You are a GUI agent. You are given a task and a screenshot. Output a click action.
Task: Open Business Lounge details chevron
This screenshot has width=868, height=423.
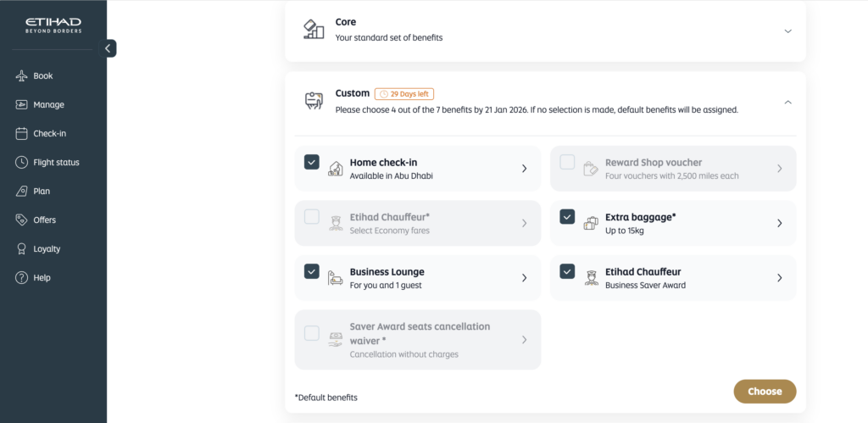[x=524, y=278]
